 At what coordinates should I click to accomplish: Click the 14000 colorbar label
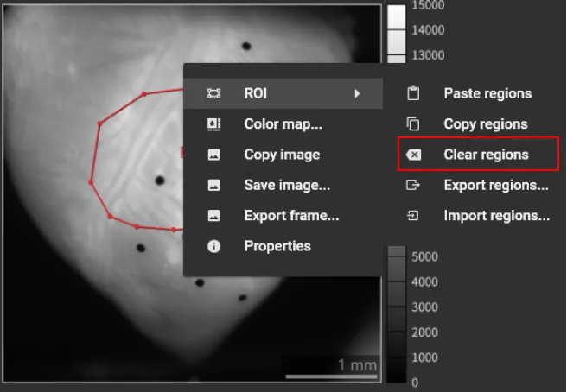[428, 30]
